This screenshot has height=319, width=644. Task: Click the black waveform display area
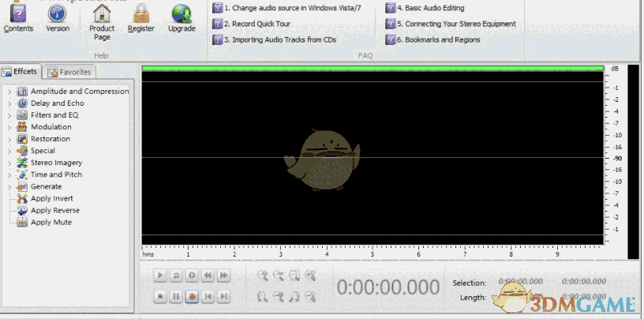coord(373,158)
